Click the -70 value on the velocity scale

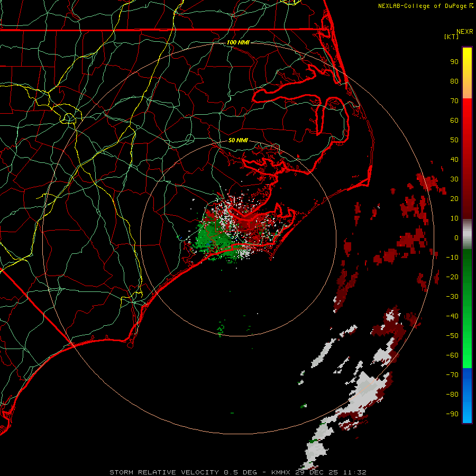(452, 375)
